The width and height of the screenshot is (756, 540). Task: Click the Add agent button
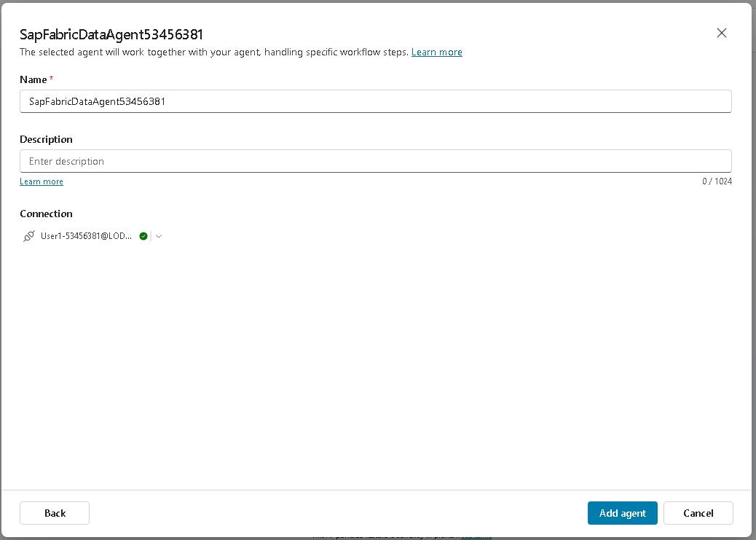pos(622,513)
